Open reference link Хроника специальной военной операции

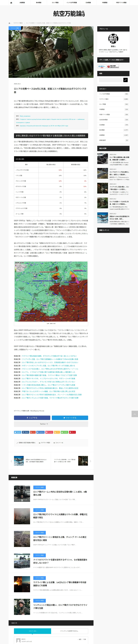[x=44, y=126]
